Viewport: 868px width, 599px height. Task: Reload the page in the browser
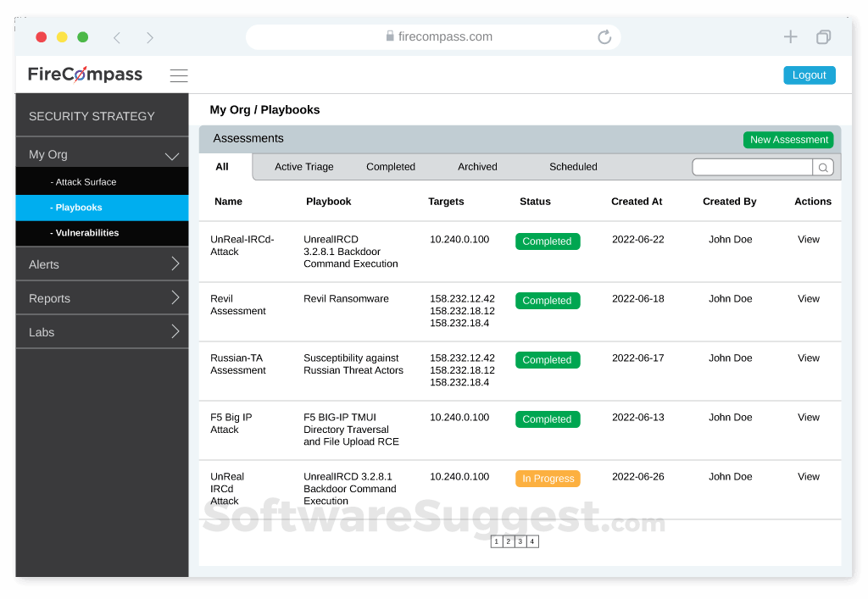(604, 37)
